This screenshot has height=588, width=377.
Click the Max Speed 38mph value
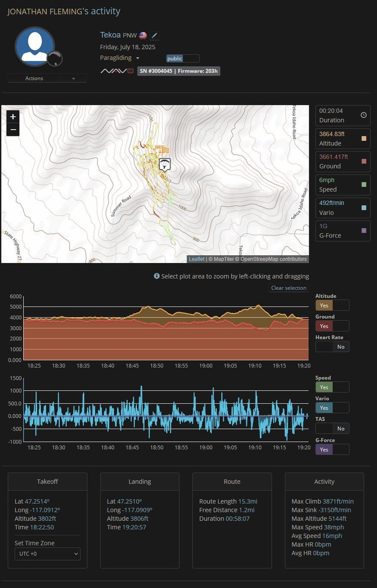pyautogui.click(x=333, y=527)
